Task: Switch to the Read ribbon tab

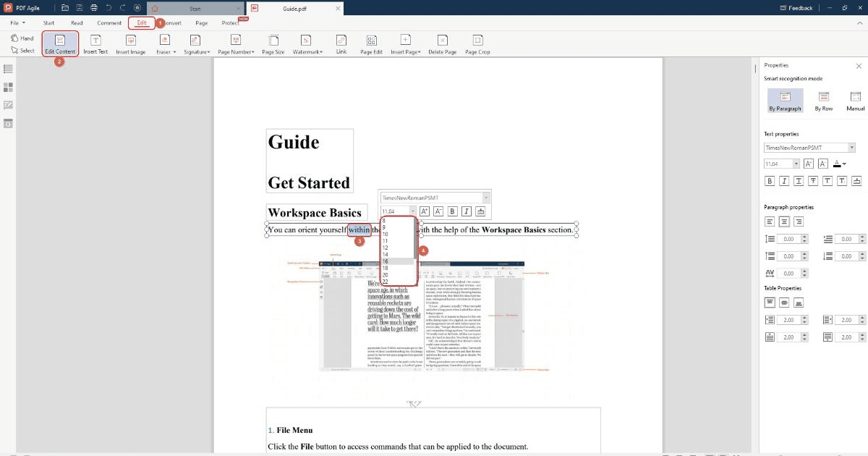Action: pyautogui.click(x=77, y=23)
